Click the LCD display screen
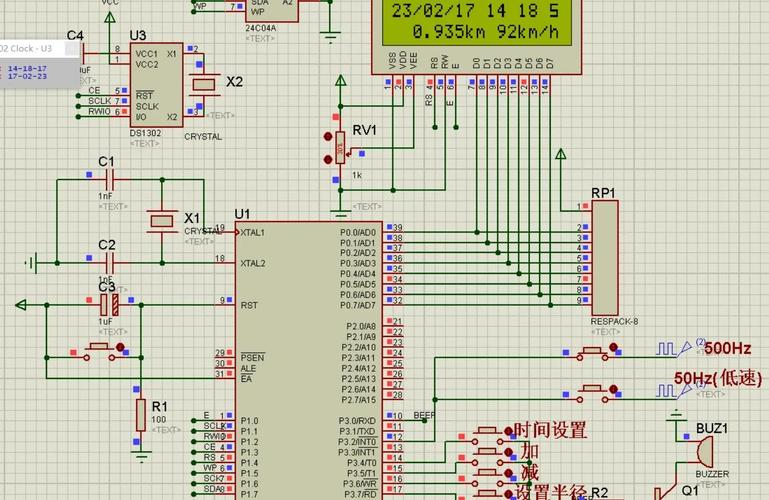The image size is (769, 500). point(476,22)
